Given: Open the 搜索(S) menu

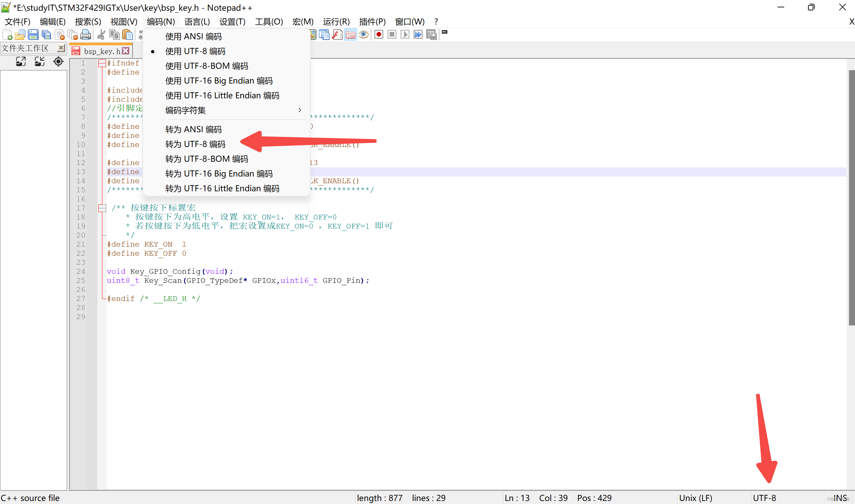Looking at the screenshot, I should (88, 22).
